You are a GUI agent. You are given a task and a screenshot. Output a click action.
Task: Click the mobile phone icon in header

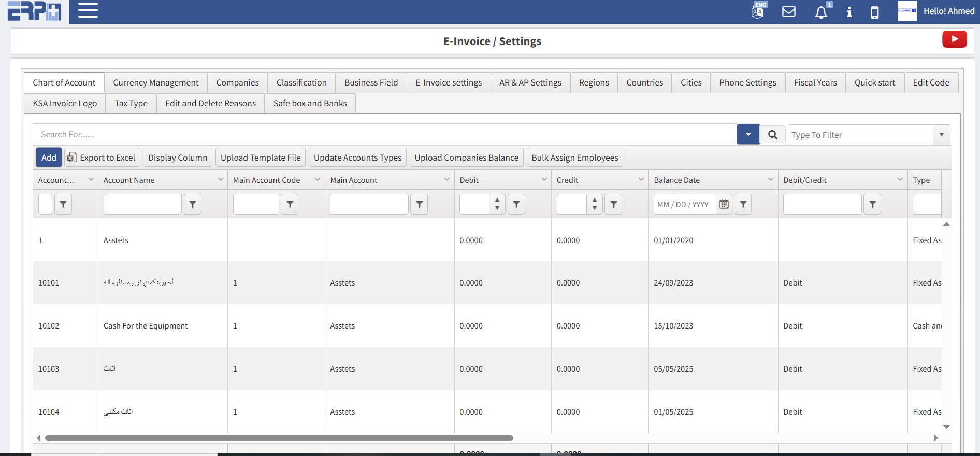pyautogui.click(x=874, y=12)
